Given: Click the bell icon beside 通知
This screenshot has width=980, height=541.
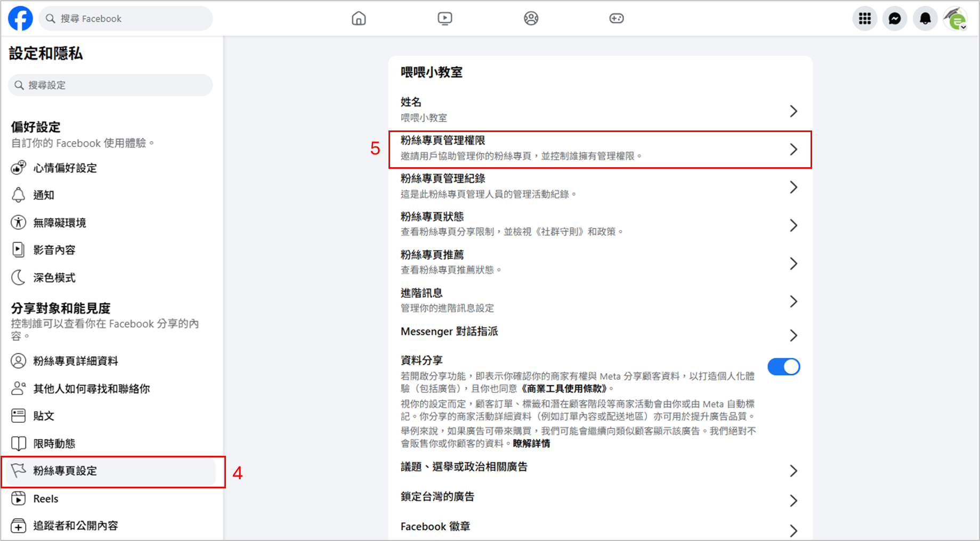Looking at the screenshot, I should point(18,195).
